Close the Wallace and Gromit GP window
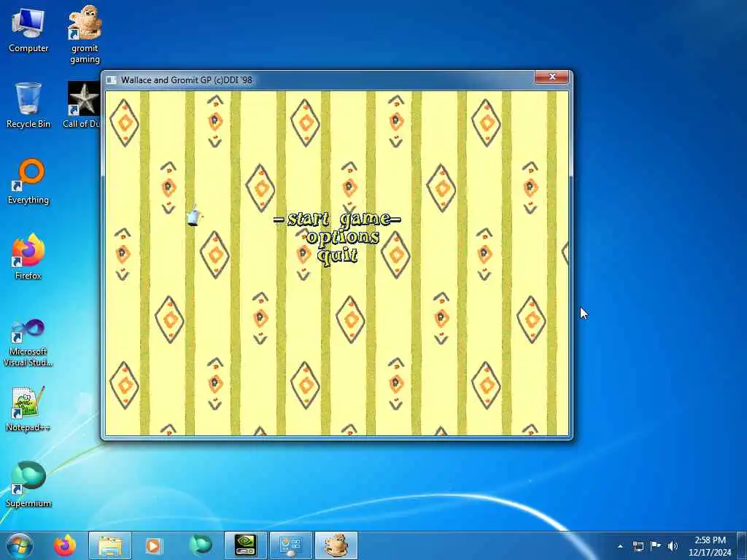Image resolution: width=747 pixels, height=560 pixels. point(551,77)
